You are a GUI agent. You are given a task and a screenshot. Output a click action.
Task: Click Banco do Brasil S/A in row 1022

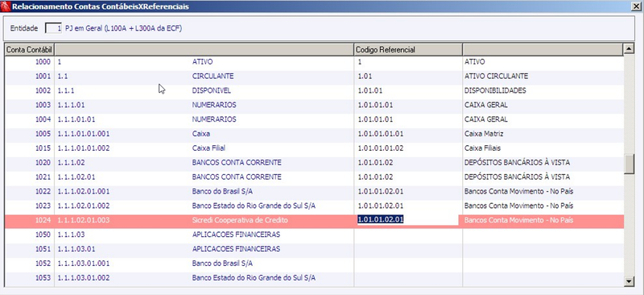[222, 192]
